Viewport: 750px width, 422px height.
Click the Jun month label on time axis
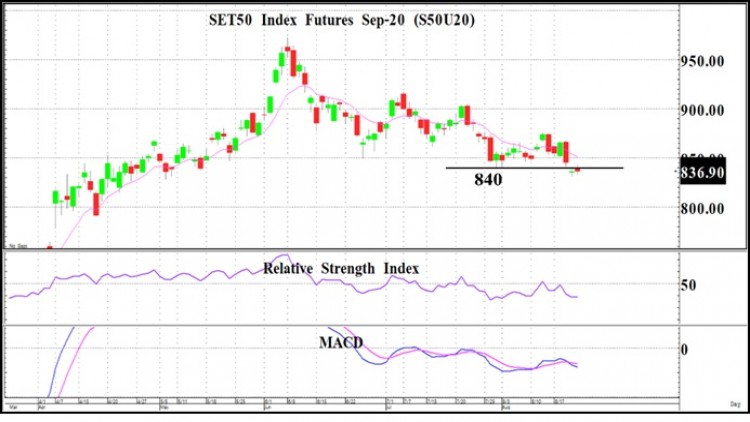click(268, 407)
